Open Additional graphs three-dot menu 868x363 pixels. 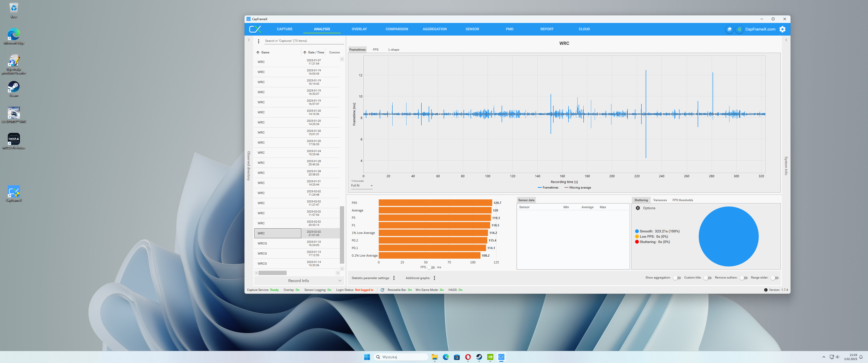coord(434,278)
